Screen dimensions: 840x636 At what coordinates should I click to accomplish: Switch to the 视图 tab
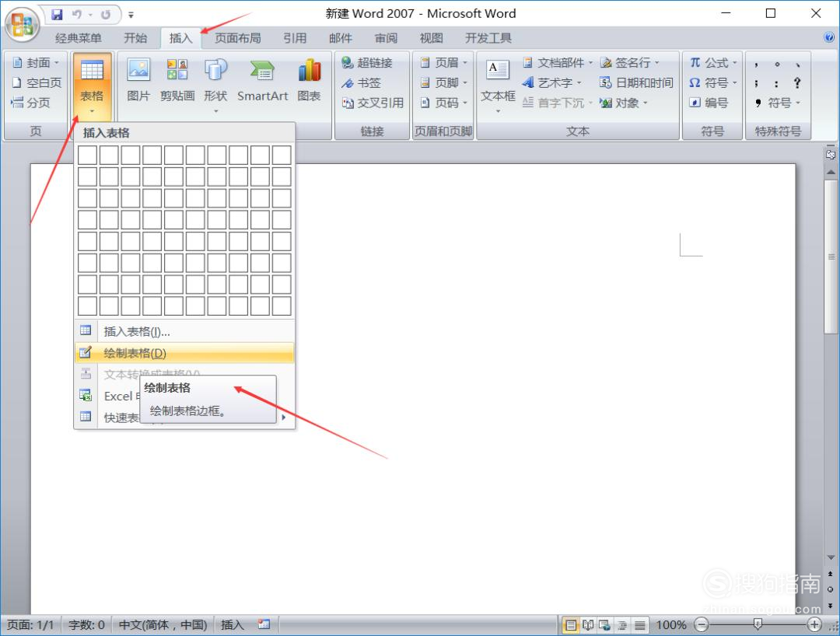[431, 38]
